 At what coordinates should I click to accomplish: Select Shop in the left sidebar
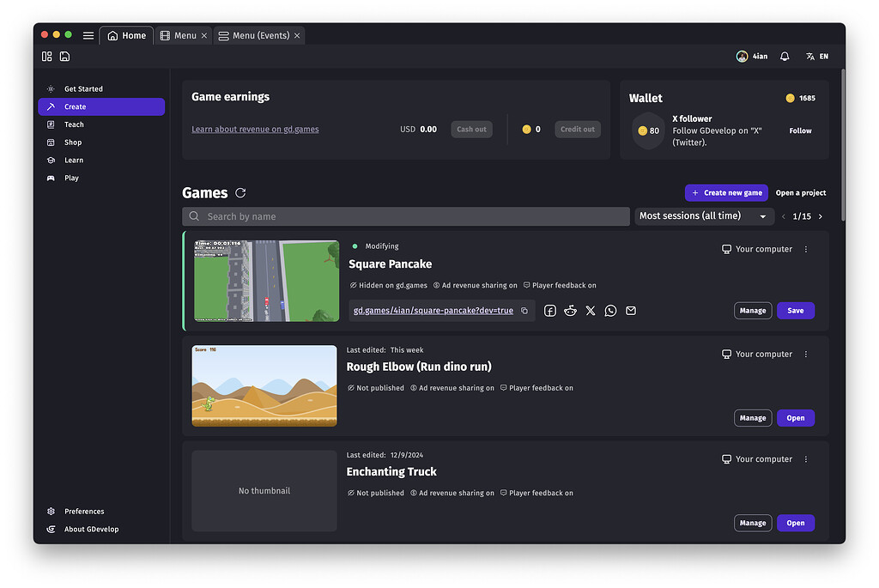[x=72, y=142]
